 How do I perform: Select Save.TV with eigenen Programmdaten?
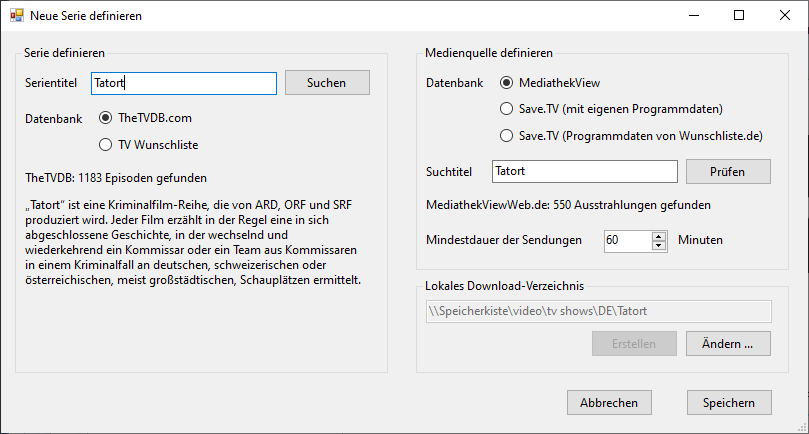click(506, 109)
